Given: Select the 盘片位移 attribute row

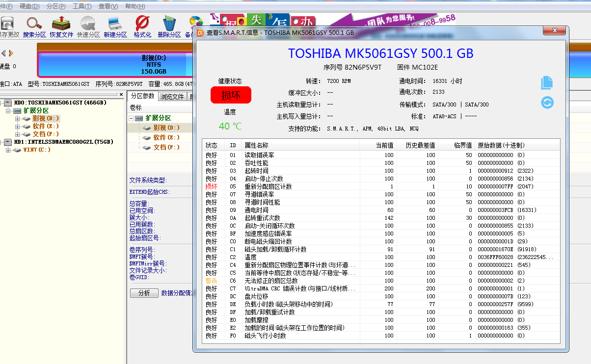Looking at the screenshot, I should click(381, 296).
